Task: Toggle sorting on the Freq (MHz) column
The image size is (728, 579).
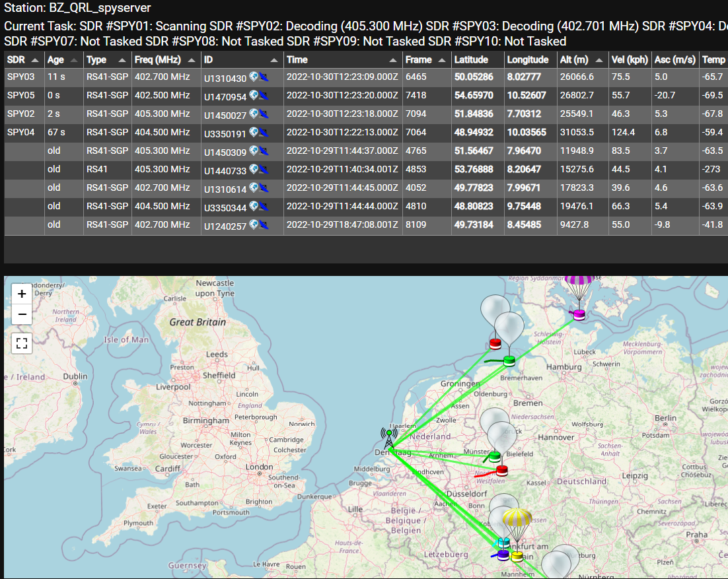Action: [x=191, y=59]
